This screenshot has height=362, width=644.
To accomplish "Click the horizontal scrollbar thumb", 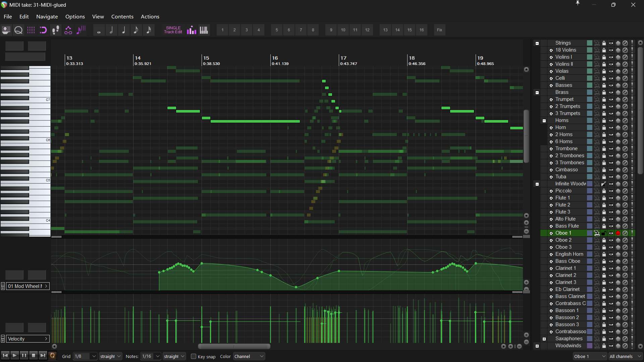I will click(234, 346).
